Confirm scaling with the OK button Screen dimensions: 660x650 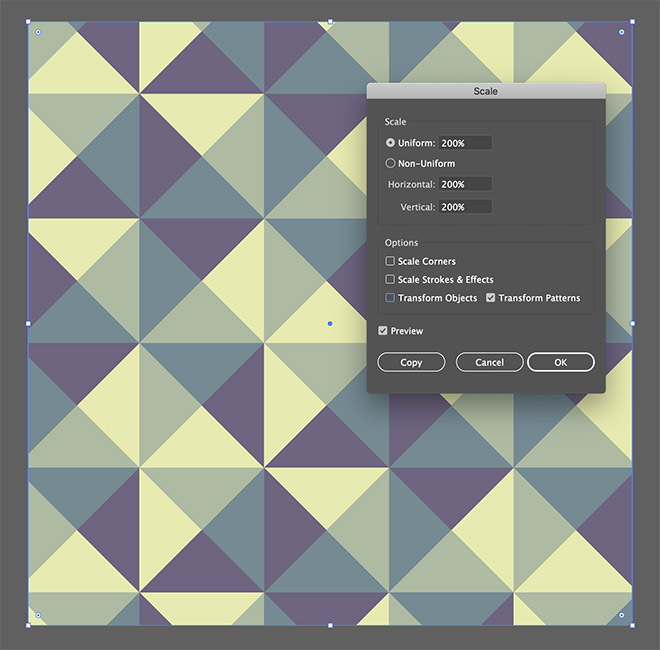[x=561, y=362]
